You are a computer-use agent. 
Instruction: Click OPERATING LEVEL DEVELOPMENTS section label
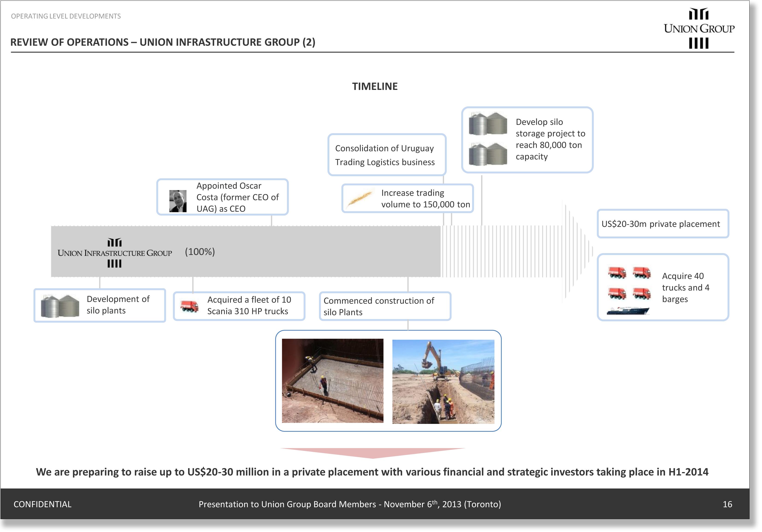(x=66, y=16)
